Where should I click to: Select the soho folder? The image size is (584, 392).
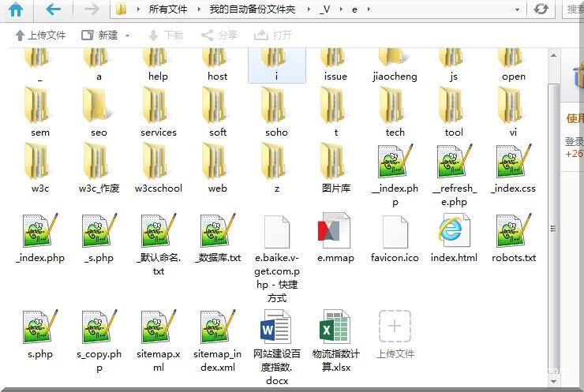[x=277, y=112]
